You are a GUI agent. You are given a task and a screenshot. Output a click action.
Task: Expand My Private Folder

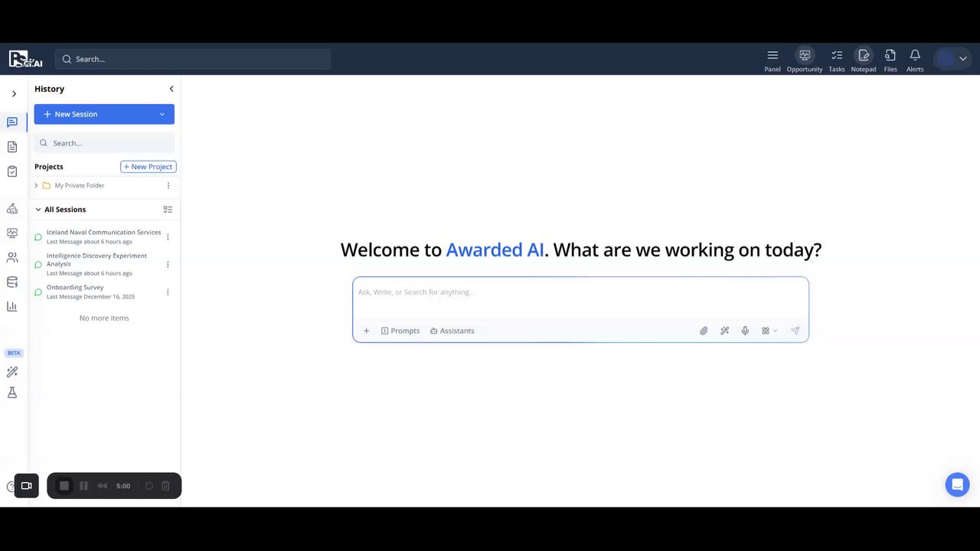pos(35,185)
